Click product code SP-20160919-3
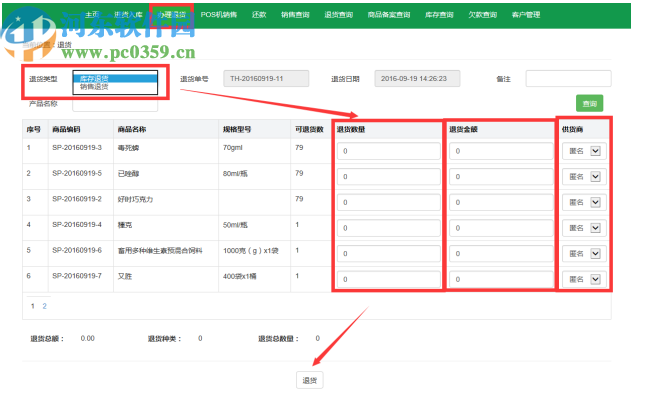Screen dimensions: 648x413 point(77,148)
